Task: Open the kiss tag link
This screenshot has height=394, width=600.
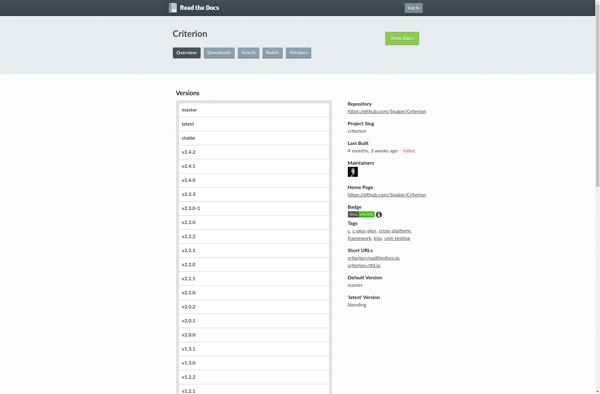Action: coord(378,238)
